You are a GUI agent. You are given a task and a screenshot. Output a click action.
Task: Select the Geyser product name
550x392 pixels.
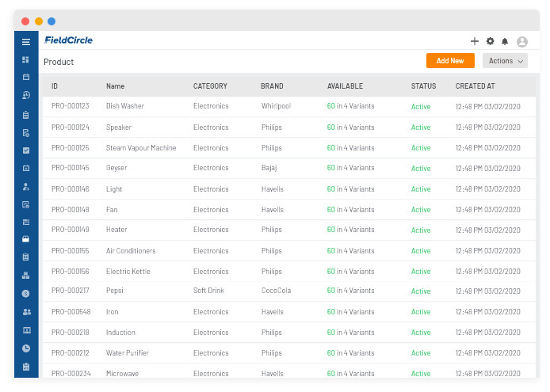pyautogui.click(x=116, y=168)
